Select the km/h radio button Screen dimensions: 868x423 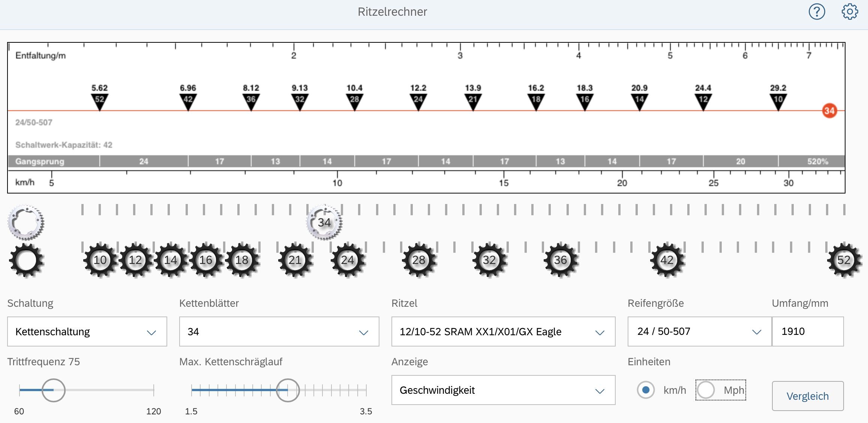click(x=646, y=390)
